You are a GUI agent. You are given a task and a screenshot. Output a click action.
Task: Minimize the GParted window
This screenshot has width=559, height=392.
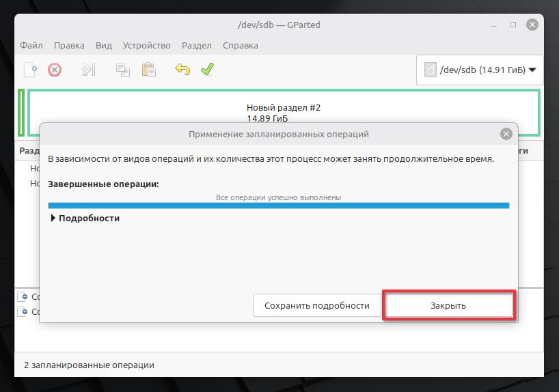(x=494, y=25)
